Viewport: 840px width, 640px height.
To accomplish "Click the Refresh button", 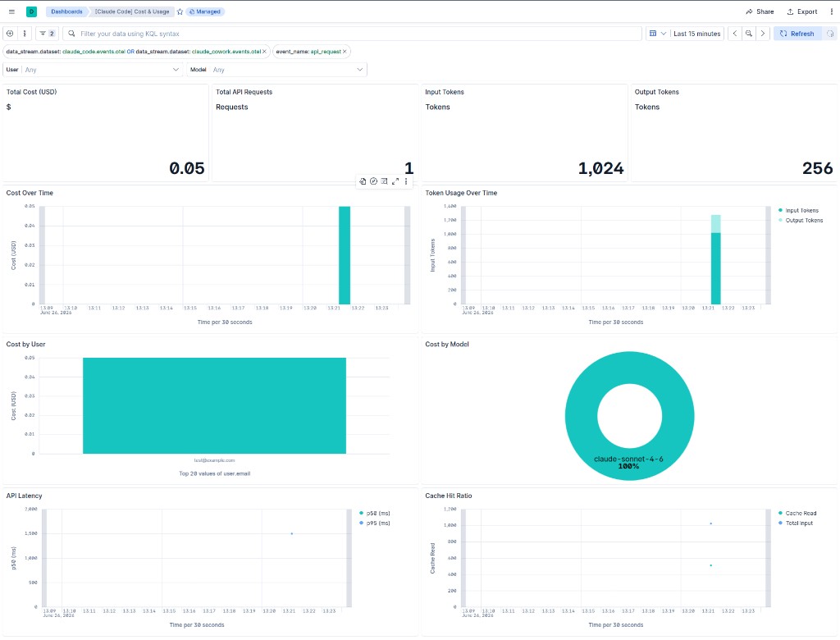I will [797, 34].
